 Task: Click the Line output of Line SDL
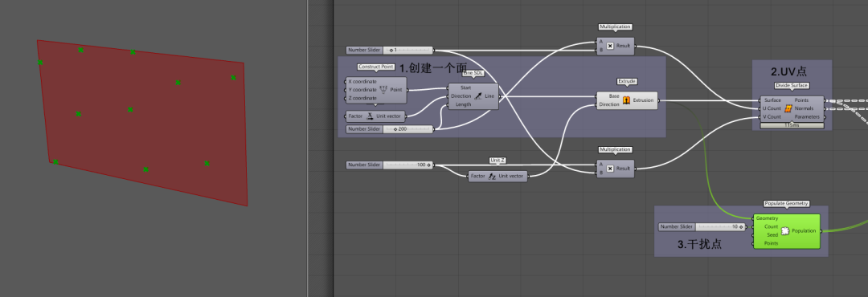(x=490, y=96)
